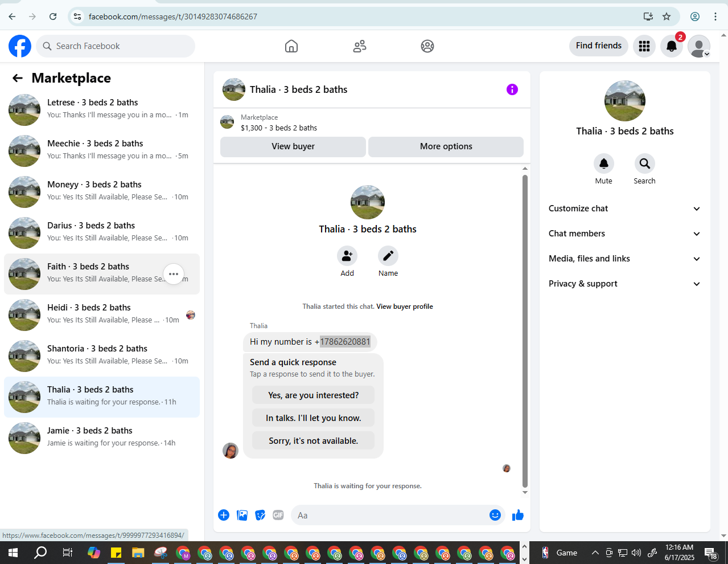Click in the Search Facebook field
Screen dimensions: 728x564
pyautogui.click(x=116, y=46)
